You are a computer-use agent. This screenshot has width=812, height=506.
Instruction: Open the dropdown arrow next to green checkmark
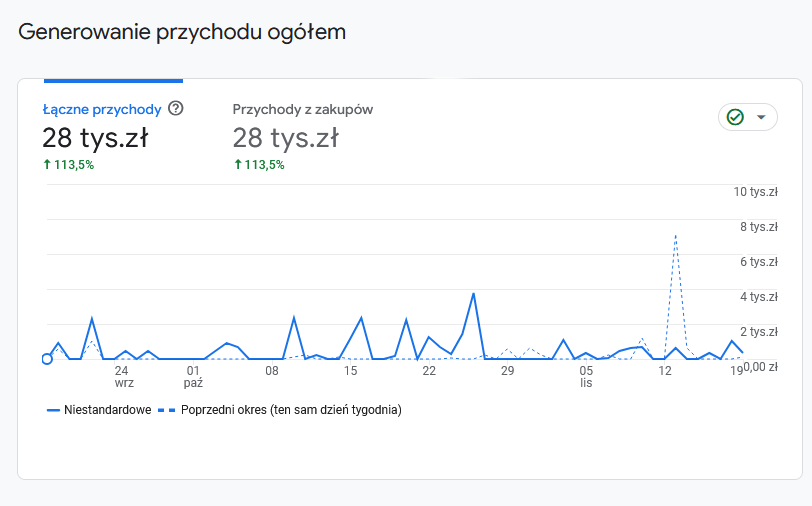pos(762,117)
